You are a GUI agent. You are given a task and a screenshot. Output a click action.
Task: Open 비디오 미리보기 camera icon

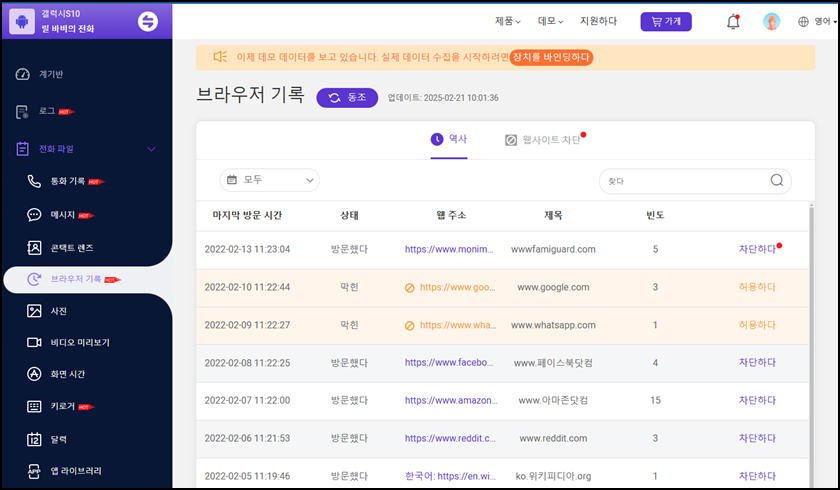click(34, 342)
